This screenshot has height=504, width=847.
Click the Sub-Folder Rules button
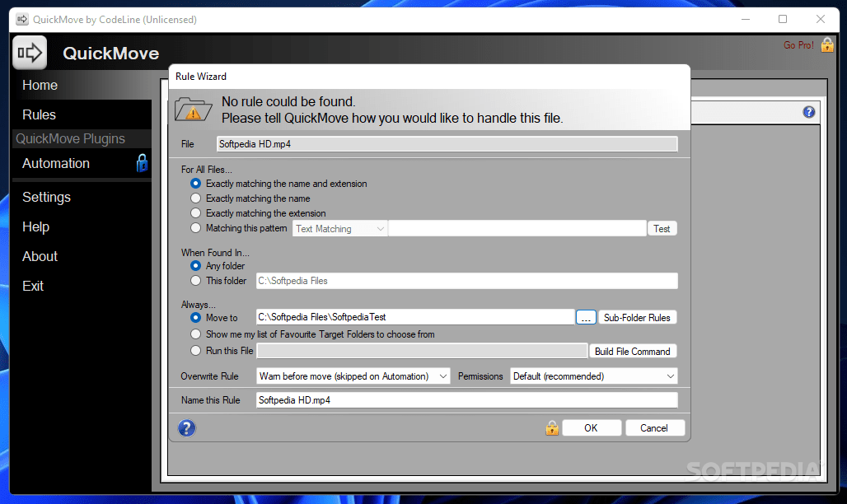(x=637, y=318)
